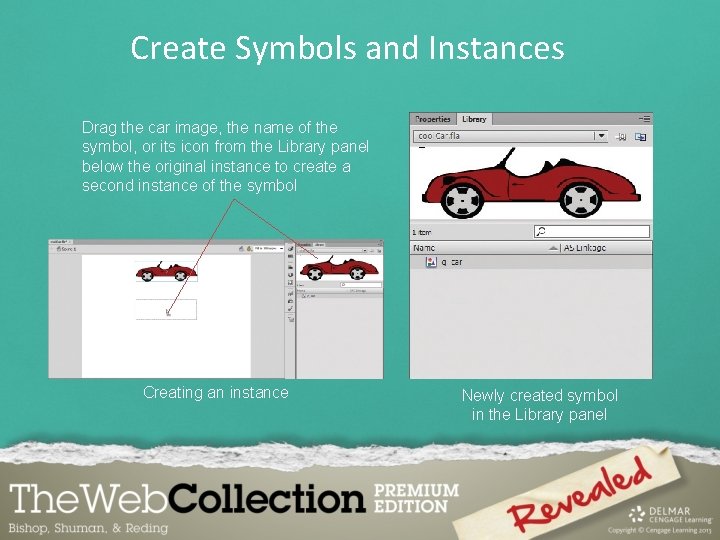Click the '1 item' count label

click(422, 232)
